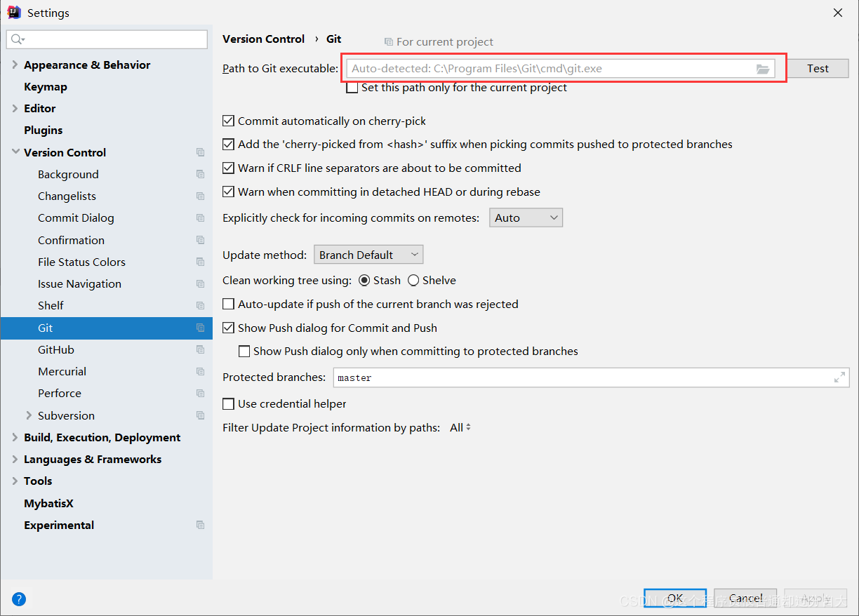Viewport: 859px width, 616px height.
Task: Click the project-level icon next to Background
Action: pyautogui.click(x=200, y=174)
